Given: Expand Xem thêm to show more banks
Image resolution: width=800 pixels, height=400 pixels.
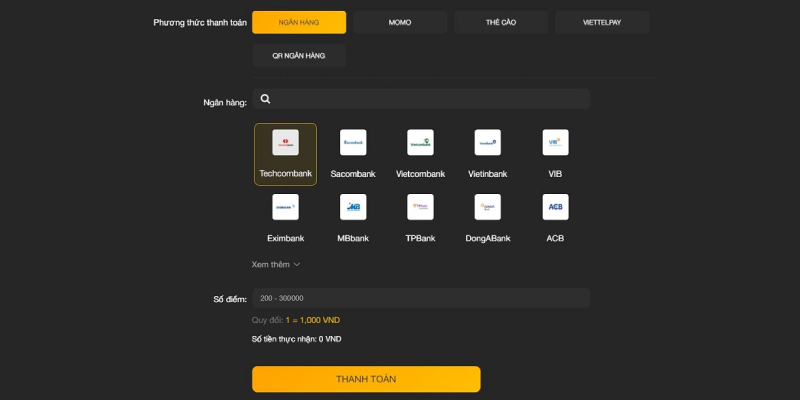Looking at the screenshot, I should (x=276, y=264).
